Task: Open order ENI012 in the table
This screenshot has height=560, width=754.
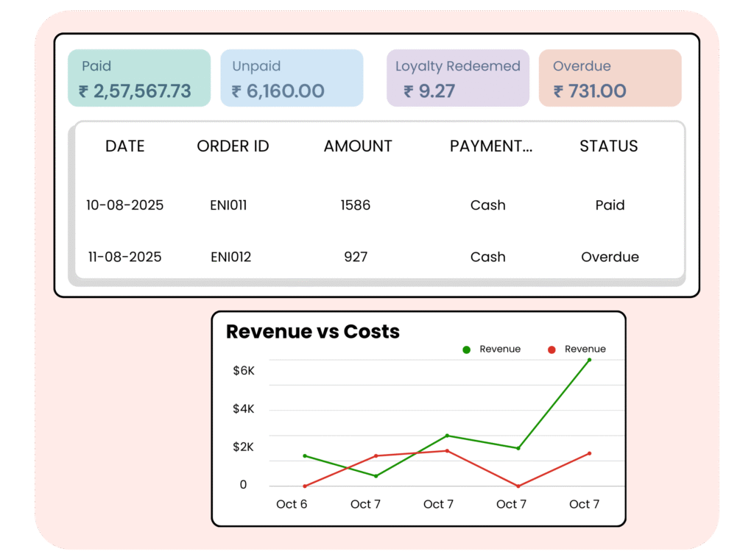Action: click(230, 257)
